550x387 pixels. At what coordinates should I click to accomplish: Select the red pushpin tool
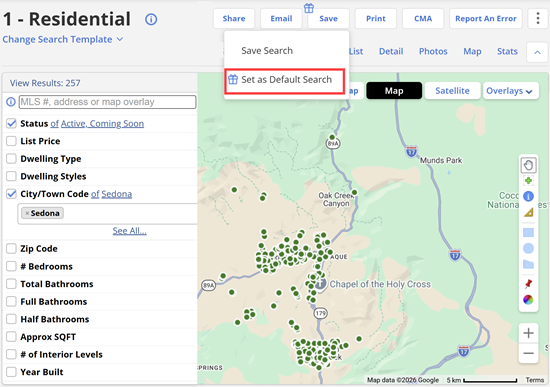528,283
